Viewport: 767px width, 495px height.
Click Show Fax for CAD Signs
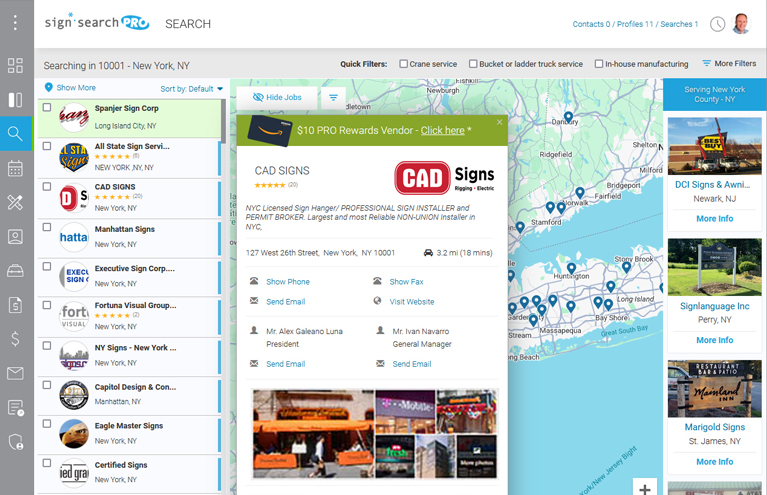[x=406, y=282]
